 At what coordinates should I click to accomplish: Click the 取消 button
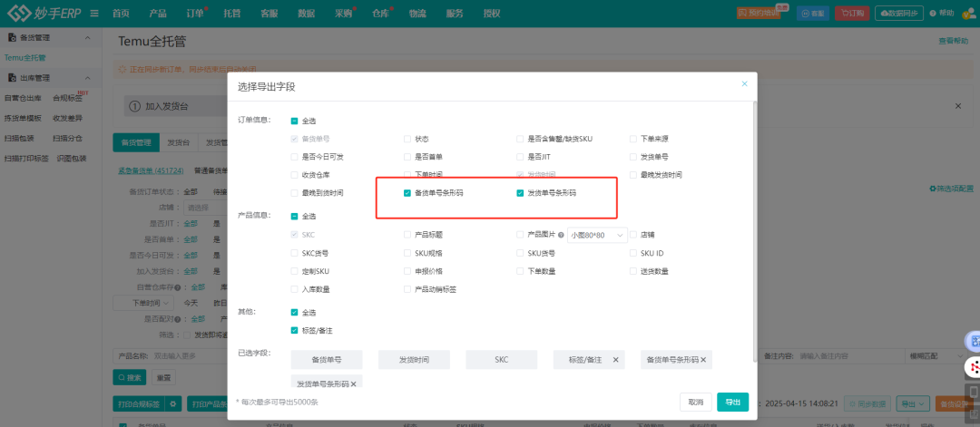(x=696, y=402)
